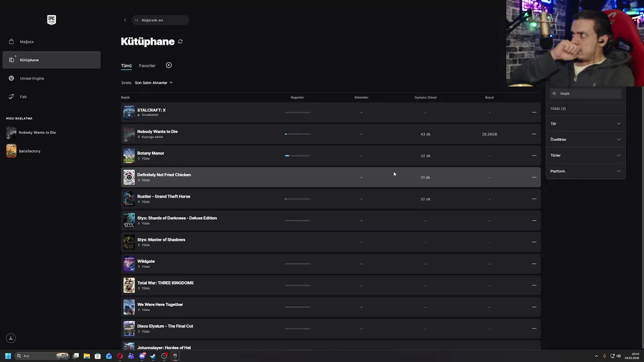Switch to the Favoriler tab
The height and width of the screenshot is (362, 644).
click(147, 66)
